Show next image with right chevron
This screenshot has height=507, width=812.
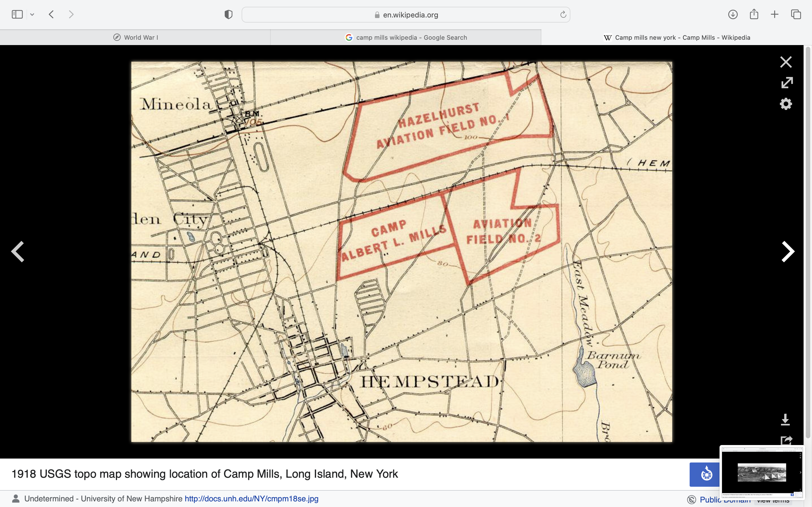(x=787, y=252)
